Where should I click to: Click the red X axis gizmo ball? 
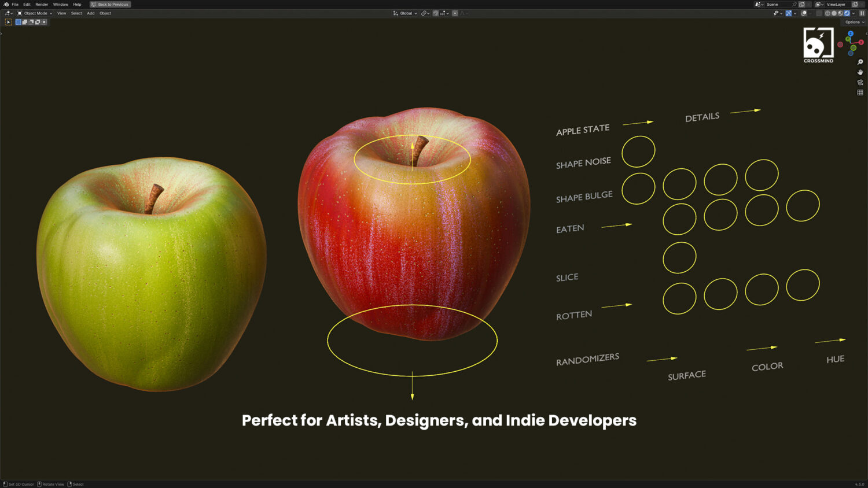click(860, 42)
